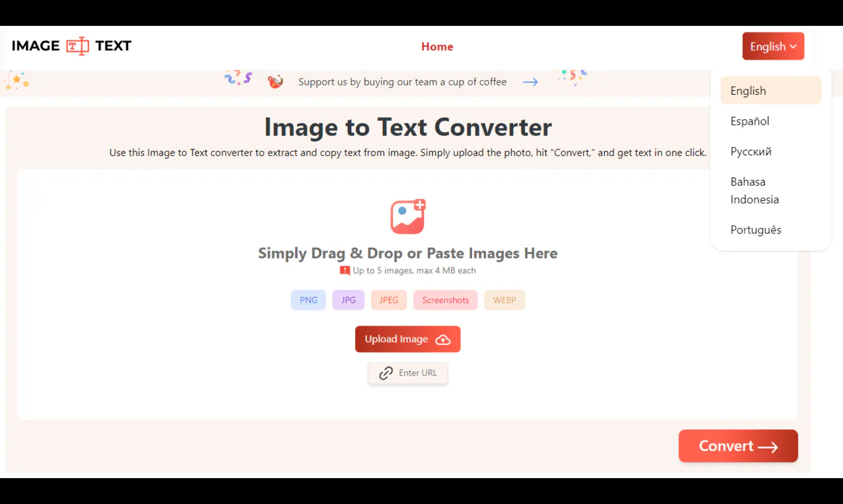Click the 'Up to 5 images, max 4 MB each' note
The width and height of the screenshot is (843, 504).
414,271
